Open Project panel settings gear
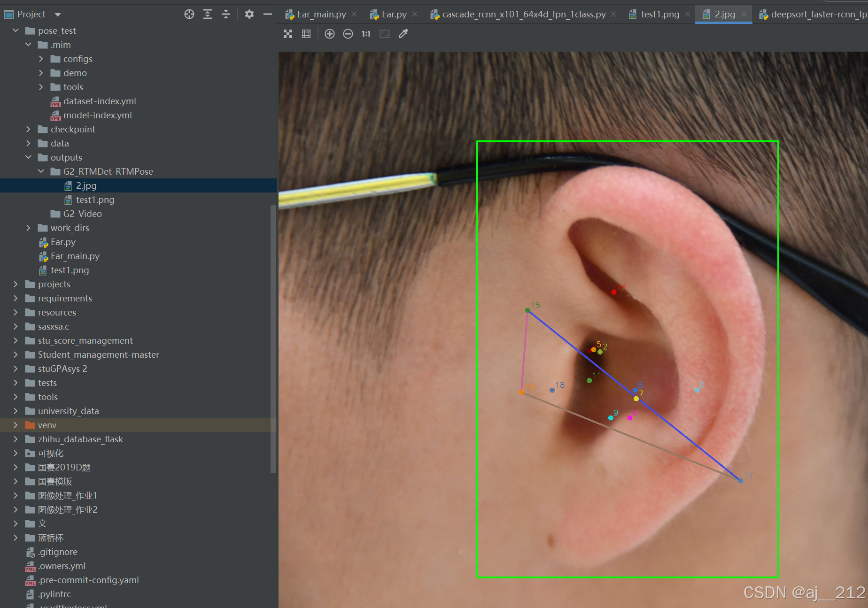Viewport: 868px width, 608px height. 249,14
